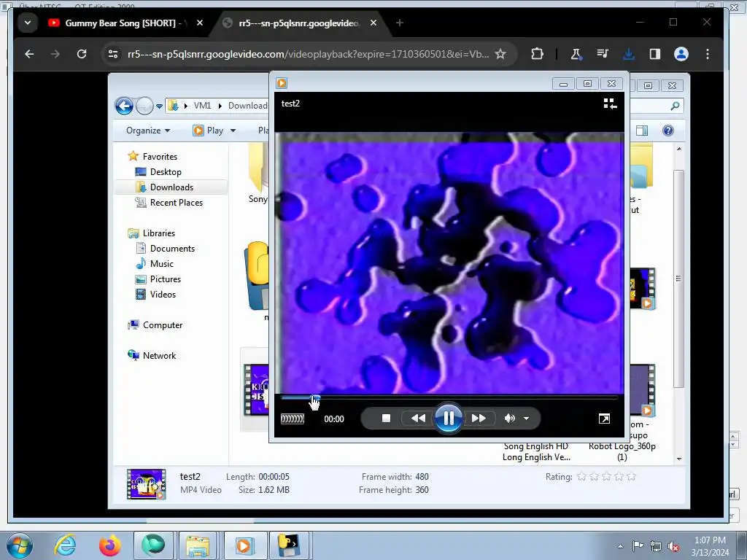The height and width of the screenshot is (560, 747).
Task: Click the Explorer search magnifier
Action: click(x=675, y=106)
